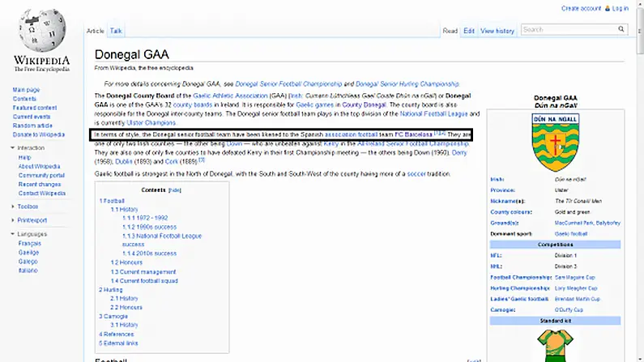The image size is (644, 362).
Task: Collapse the Interaction sidebar section
Action: [12, 147]
